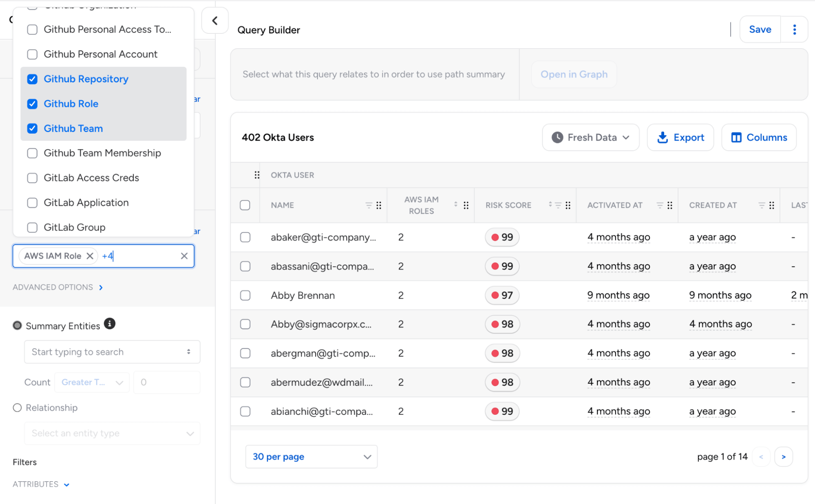This screenshot has height=504, width=815.
Task: Uncheck the Github Repository option
Action: click(x=32, y=79)
